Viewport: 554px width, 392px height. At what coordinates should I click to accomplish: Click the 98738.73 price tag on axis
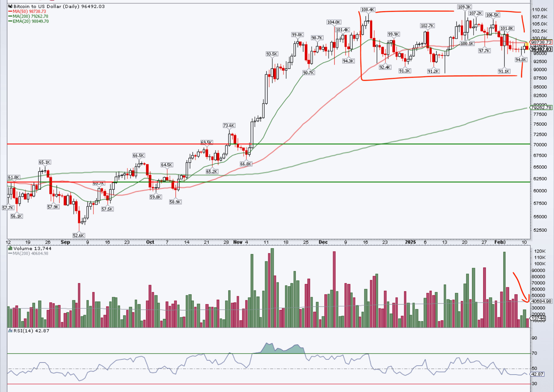[x=541, y=42]
